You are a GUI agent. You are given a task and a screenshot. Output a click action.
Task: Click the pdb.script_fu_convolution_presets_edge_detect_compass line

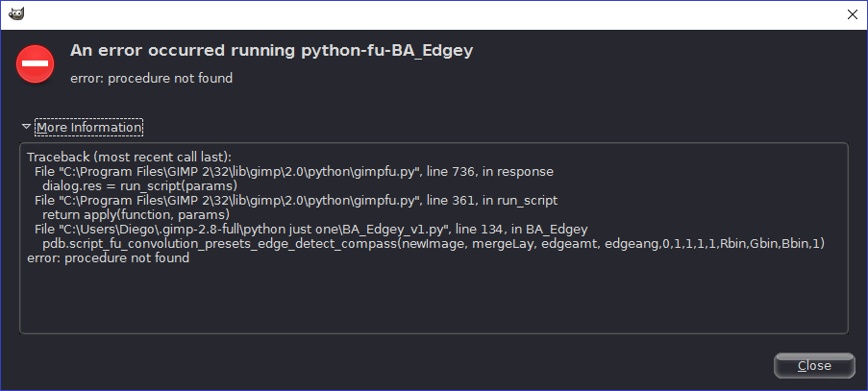(434, 243)
